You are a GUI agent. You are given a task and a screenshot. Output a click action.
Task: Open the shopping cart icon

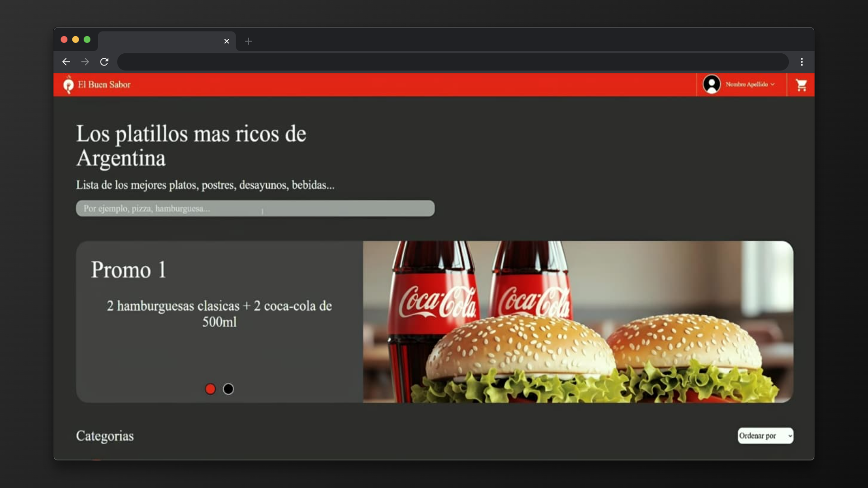[x=801, y=85]
